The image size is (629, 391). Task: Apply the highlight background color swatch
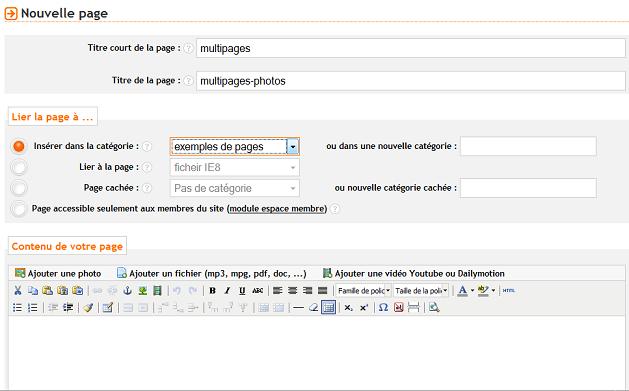483,290
